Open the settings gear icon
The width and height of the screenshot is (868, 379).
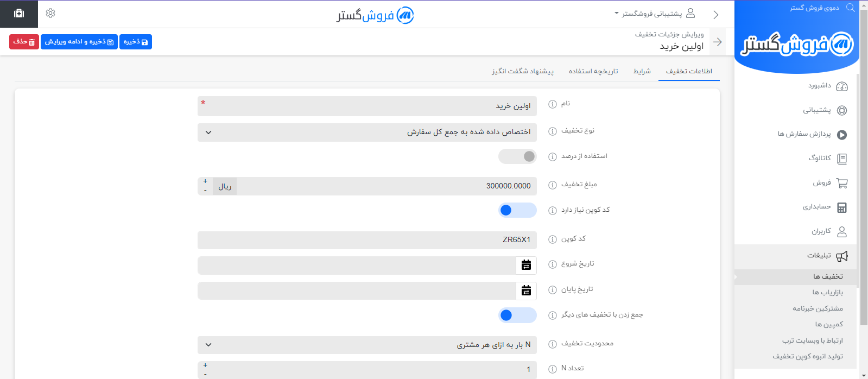point(50,13)
